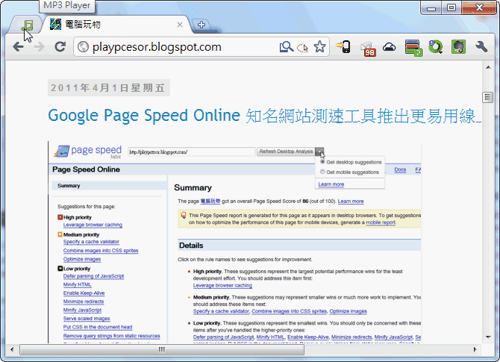Click Learn more in the dropdown popup
500x362 pixels.
331,184
